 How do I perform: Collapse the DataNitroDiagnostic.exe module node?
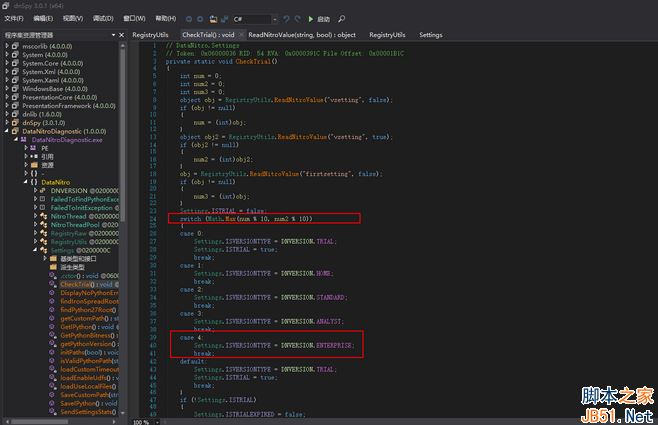[x=16, y=139]
